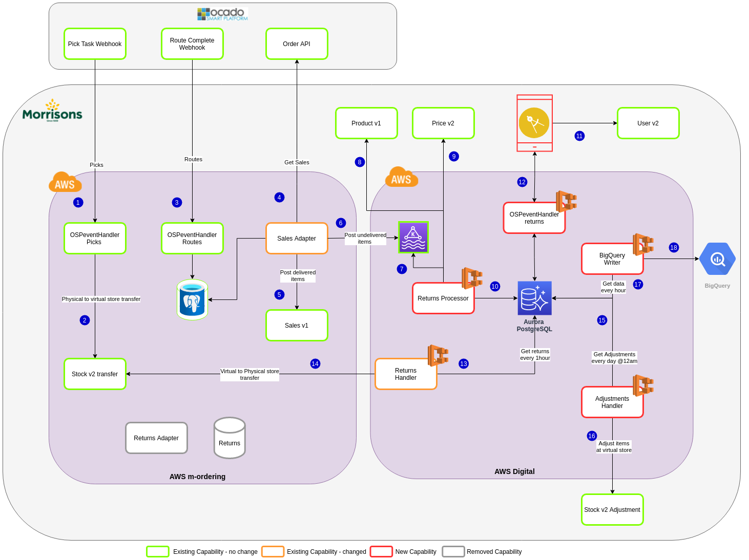Click the red New Capability legend swatch
The width and height of the screenshot is (749, 560).
click(x=381, y=551)
